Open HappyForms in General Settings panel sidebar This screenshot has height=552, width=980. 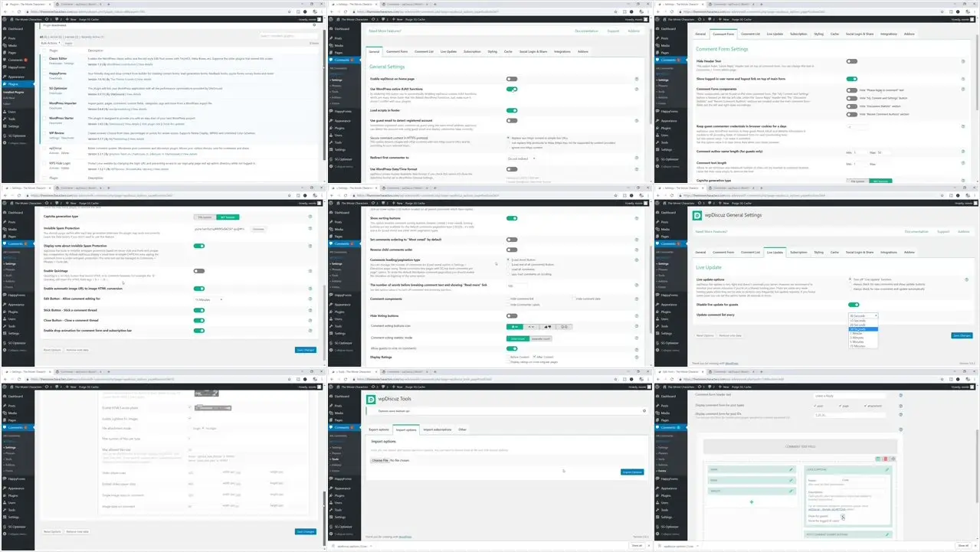343,111
